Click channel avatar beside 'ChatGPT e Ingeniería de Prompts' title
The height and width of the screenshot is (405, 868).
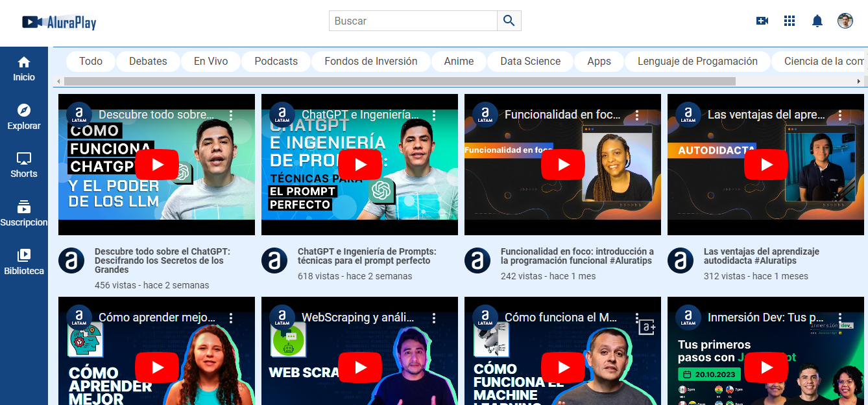point(274,260)
